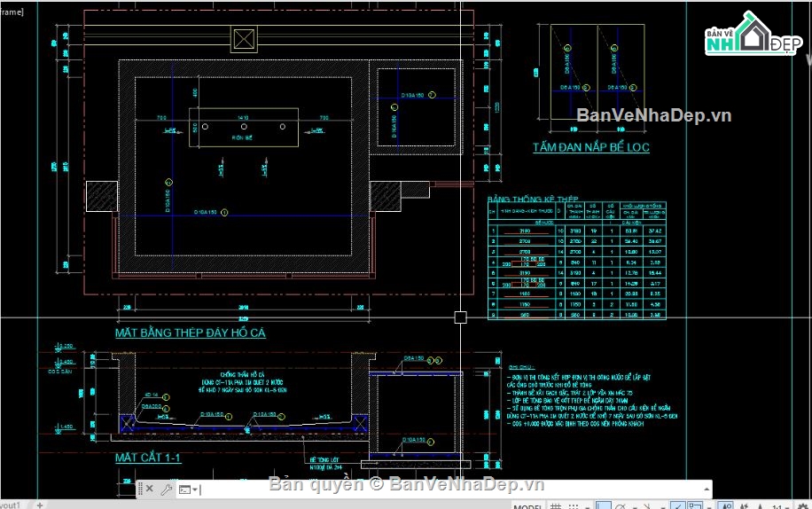Screen dimensions: 812x509
Task: Toggle snap mode dots icon
Action: [573, 506]
